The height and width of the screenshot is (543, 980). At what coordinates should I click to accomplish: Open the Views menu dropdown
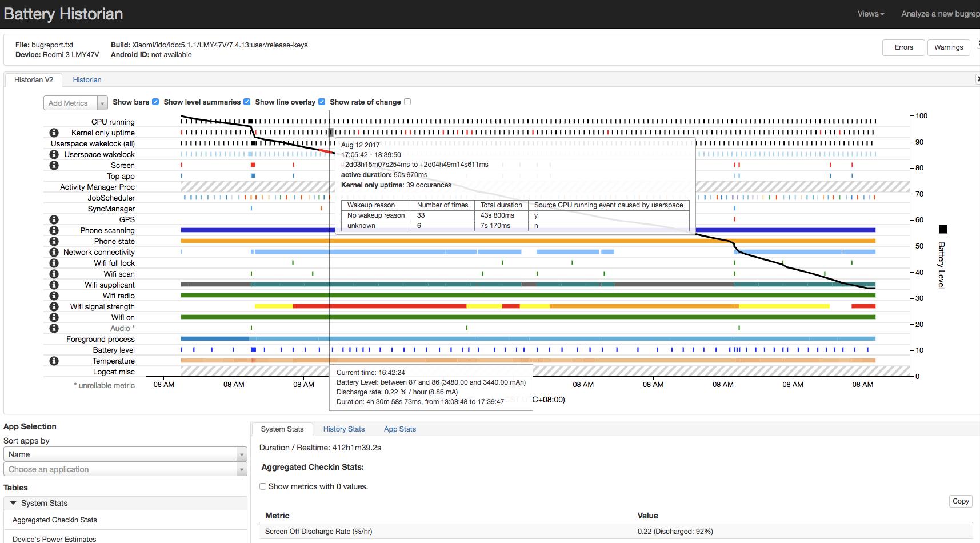point(870,14)
